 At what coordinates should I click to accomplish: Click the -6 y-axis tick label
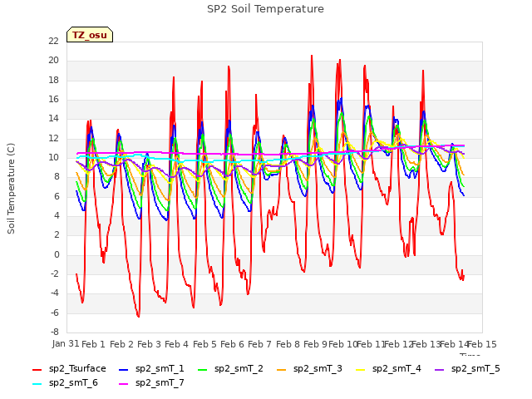(55, 313)
